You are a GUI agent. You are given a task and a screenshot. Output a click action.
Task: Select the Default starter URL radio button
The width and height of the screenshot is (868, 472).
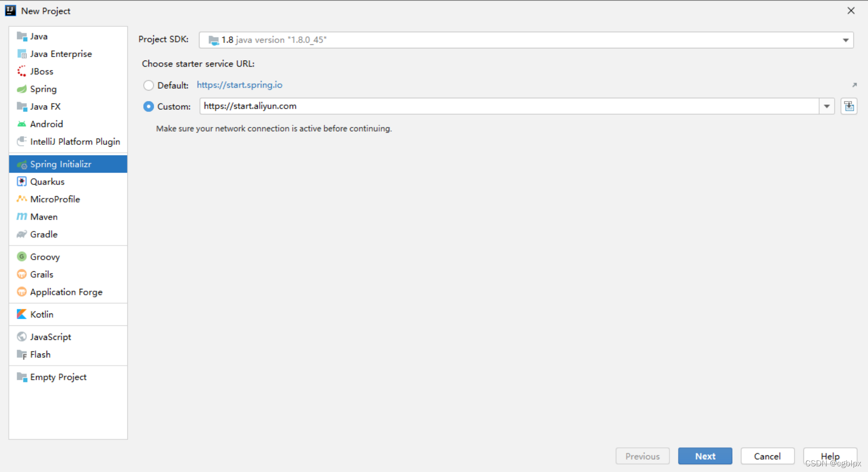tap(148, 85)
